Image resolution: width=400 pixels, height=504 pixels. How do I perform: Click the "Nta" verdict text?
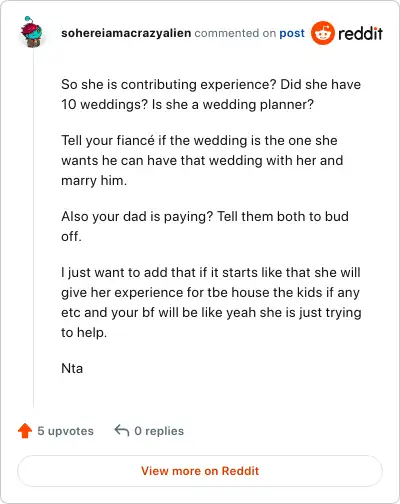pyautogui.click(x=72, y=368)
